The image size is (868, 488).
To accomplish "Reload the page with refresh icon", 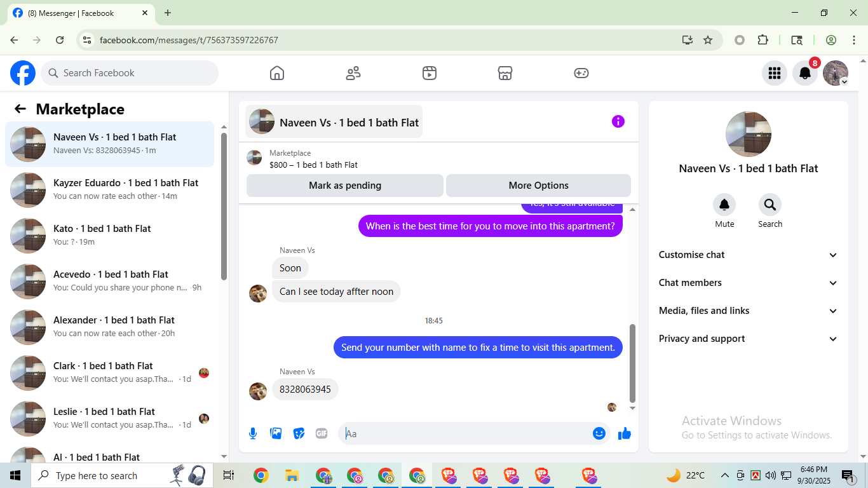I will (60, 40).
